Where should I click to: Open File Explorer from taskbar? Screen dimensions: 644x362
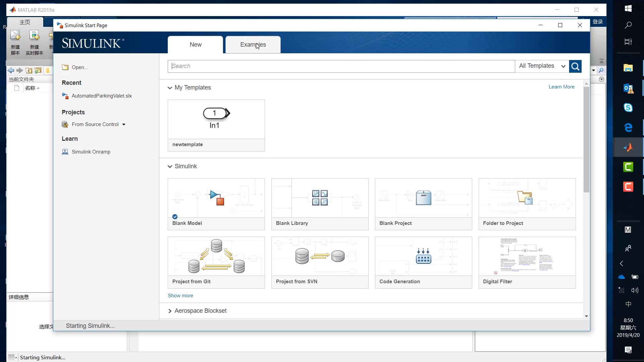[x=628, y=68]
